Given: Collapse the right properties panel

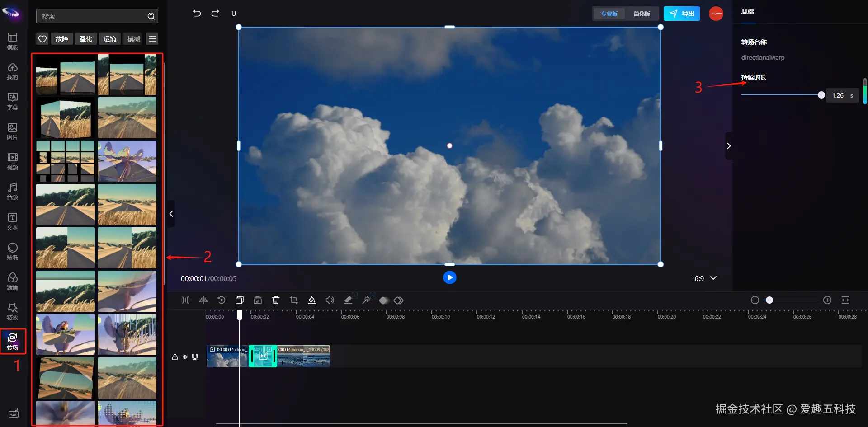Looking at the screenshot, I should 729,145.
